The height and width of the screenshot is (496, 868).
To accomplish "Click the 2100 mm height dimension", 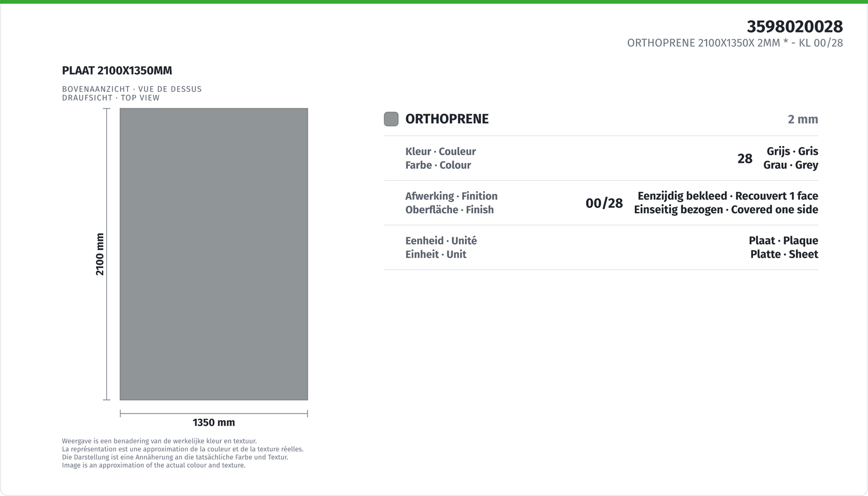I will (x=100, y=254).
